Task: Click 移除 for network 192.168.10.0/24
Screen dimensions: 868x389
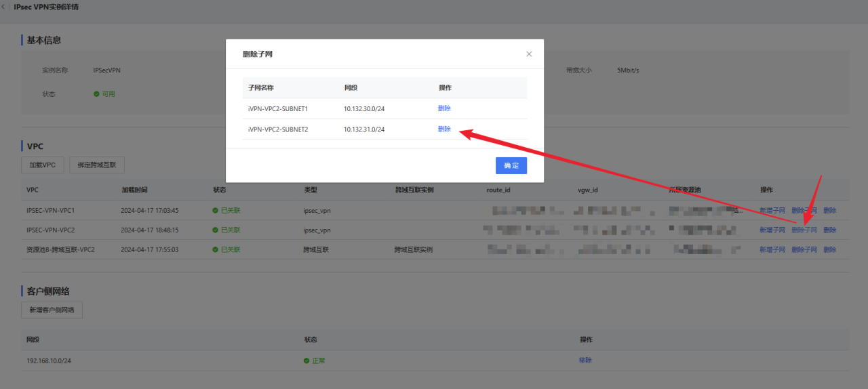Action: click(x=585, y=361)
